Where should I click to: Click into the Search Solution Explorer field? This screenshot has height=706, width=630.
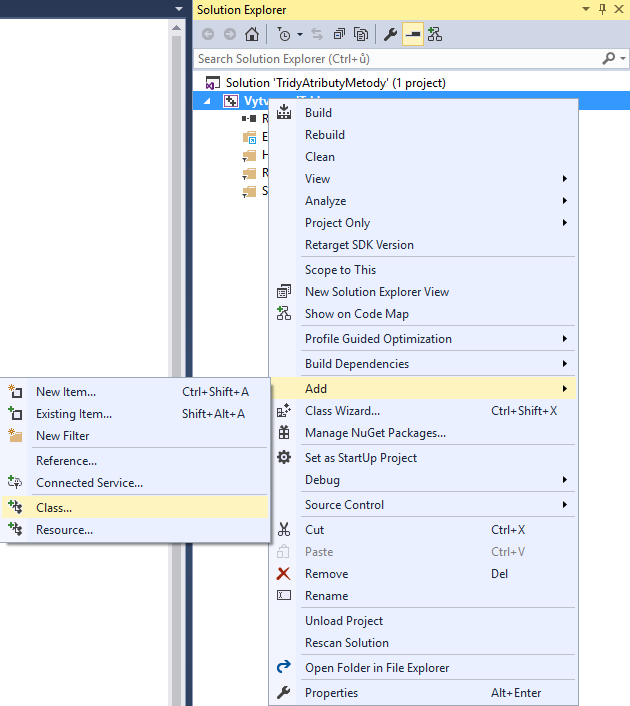tap(396, 59)
